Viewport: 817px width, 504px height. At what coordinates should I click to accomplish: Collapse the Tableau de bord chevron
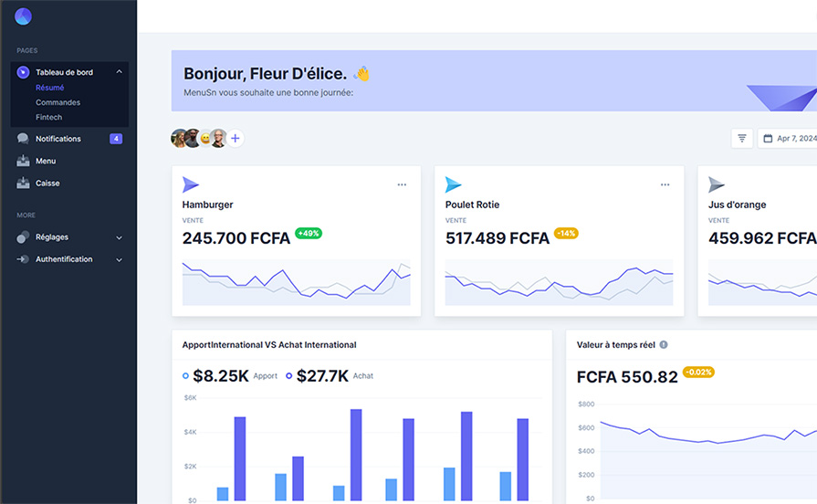click(x=119, y=71)
